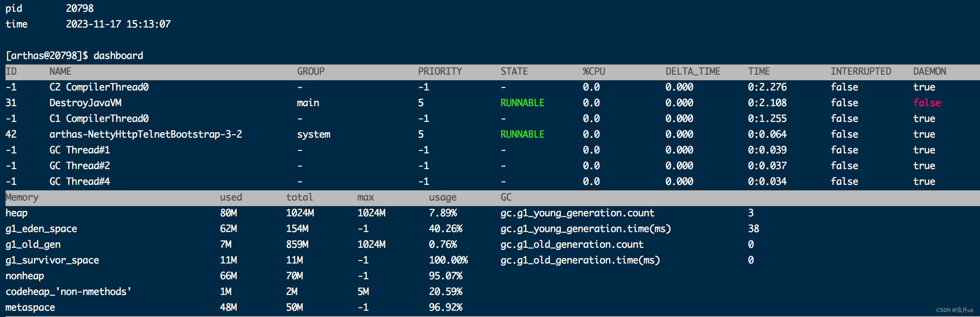Click the GROUP column header
Screen dimensions: 980x317
pos(311,71)
